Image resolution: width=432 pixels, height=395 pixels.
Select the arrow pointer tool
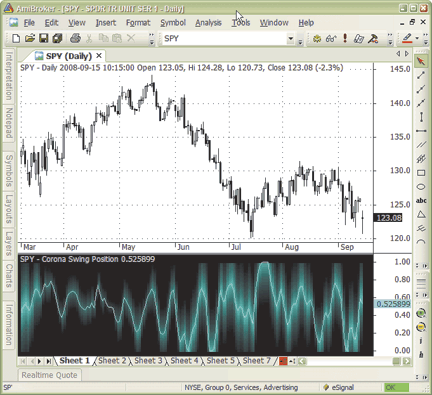point(421,62)
